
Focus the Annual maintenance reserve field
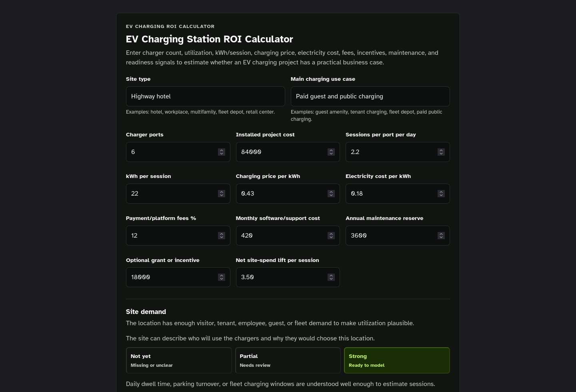[x=398, y=236]
